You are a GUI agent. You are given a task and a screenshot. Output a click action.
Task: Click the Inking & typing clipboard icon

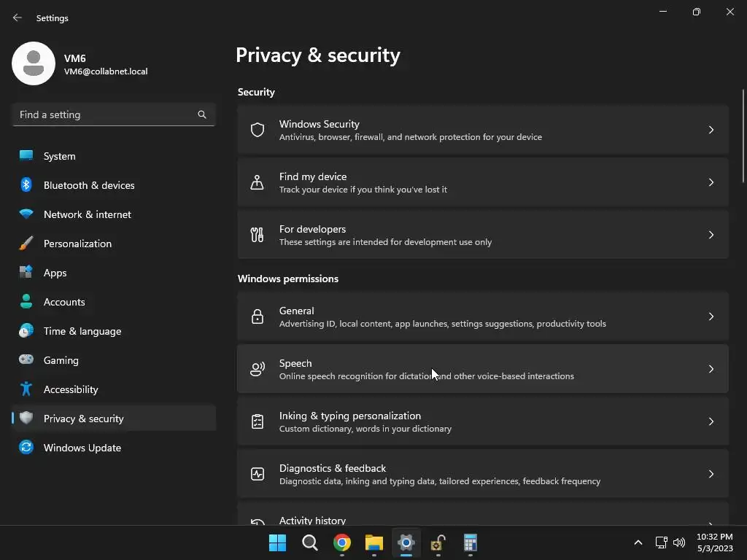(x=258, y=421)
